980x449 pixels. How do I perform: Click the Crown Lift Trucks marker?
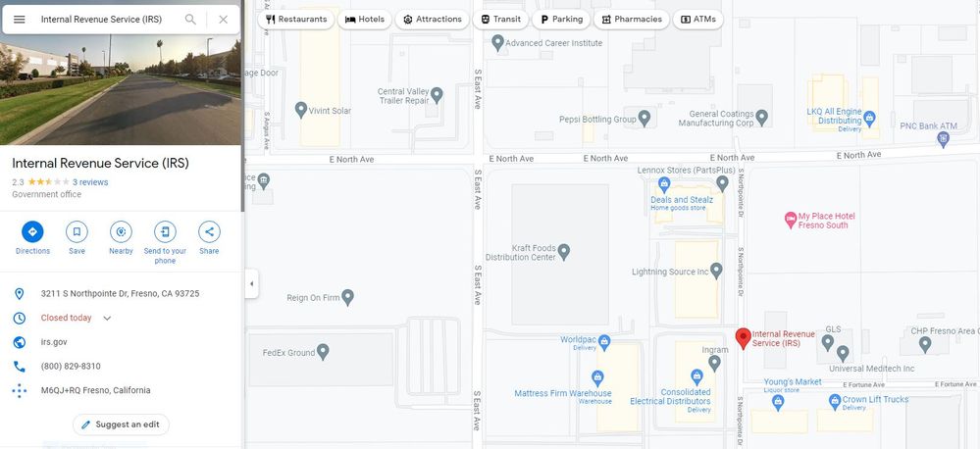coord(835,400)
